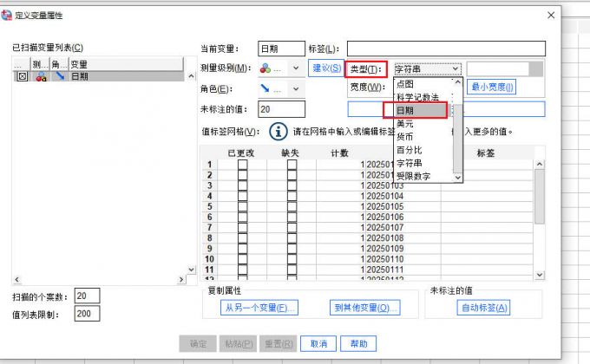Check the 已更改 box in row 7
Screen dimensions: 590x364
click(243, 227)
